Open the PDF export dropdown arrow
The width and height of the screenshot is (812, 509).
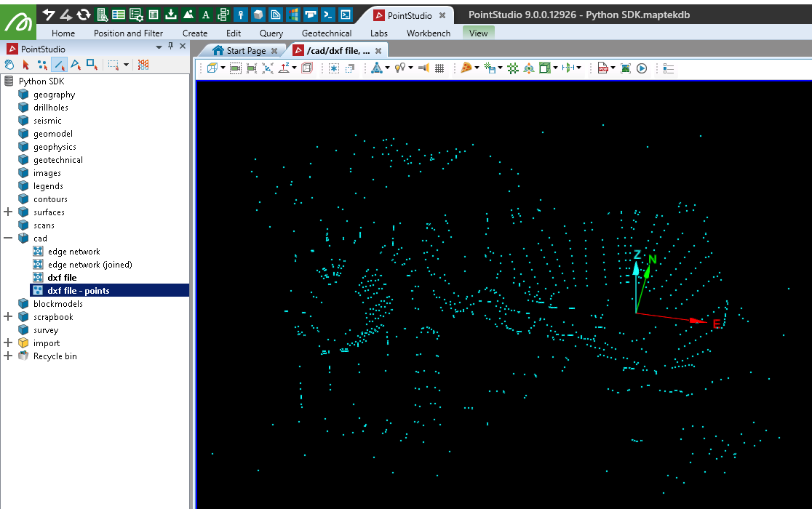[x=613, y=68]
